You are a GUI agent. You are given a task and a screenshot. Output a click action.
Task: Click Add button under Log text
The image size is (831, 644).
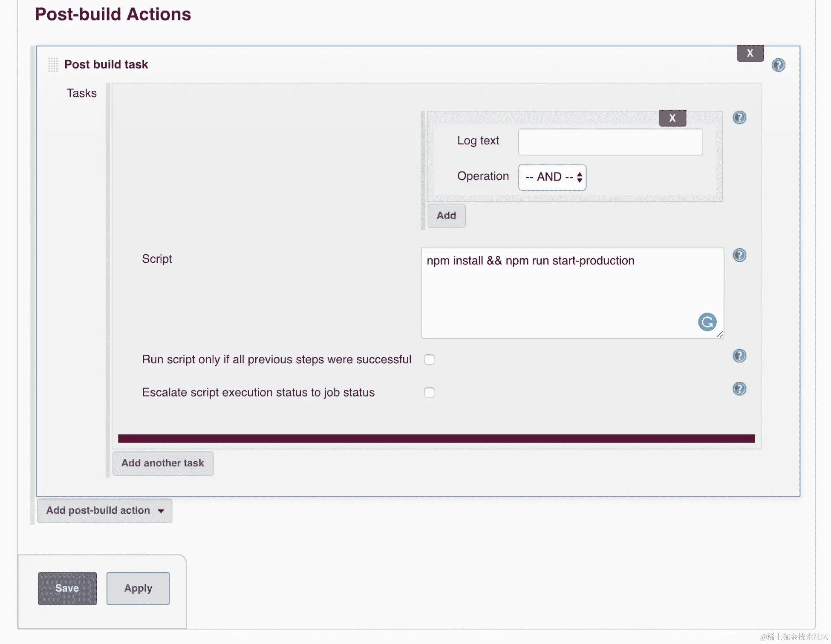pyautogui.click(x=446, y=216)
